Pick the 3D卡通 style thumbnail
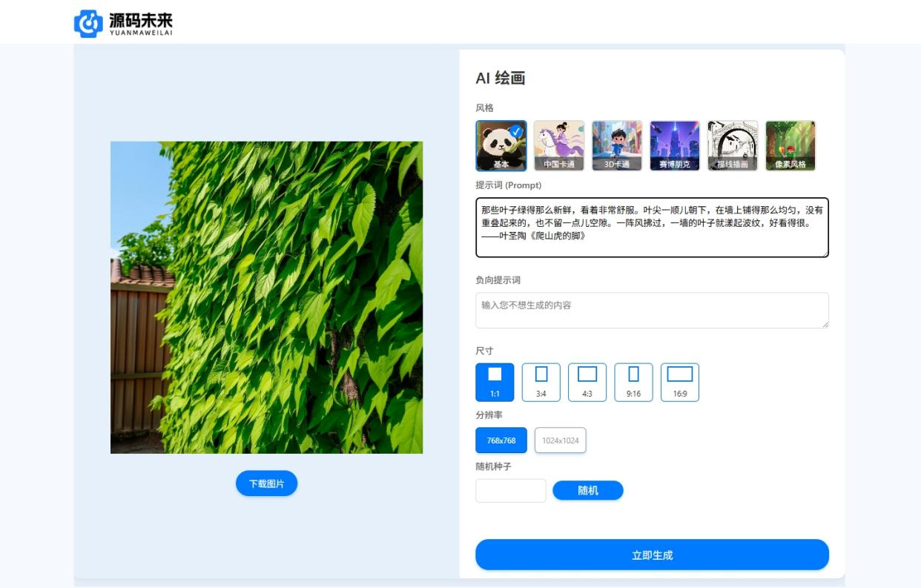 click(x=617, y=146)
